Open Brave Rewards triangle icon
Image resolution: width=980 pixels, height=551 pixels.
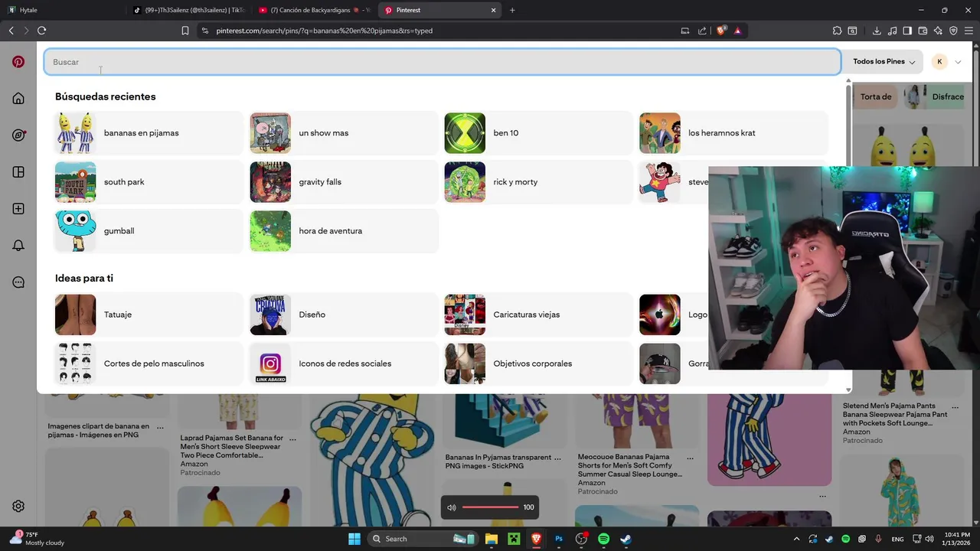[x=737, y=31]
